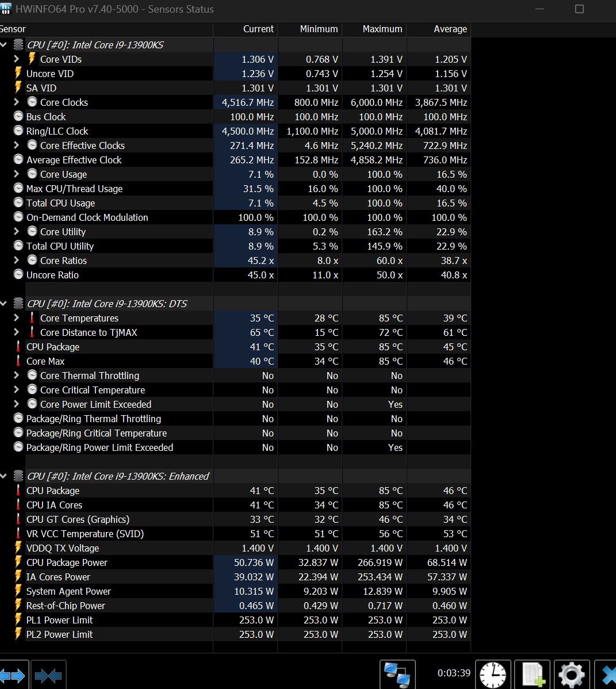Image resolution: width=616 pixels, height=689 pixels.
Task: Collapse the CPU [#0] i9-13900KS DTS group
Action: (3, 303)
